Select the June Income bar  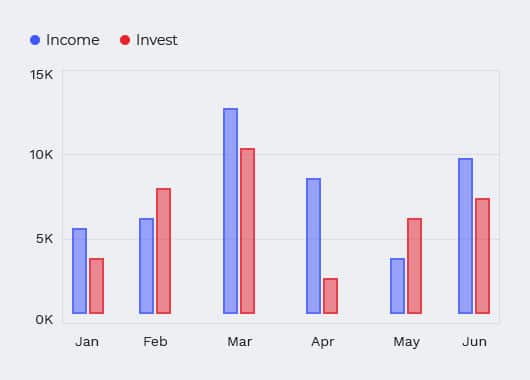[x=466, y=236]
